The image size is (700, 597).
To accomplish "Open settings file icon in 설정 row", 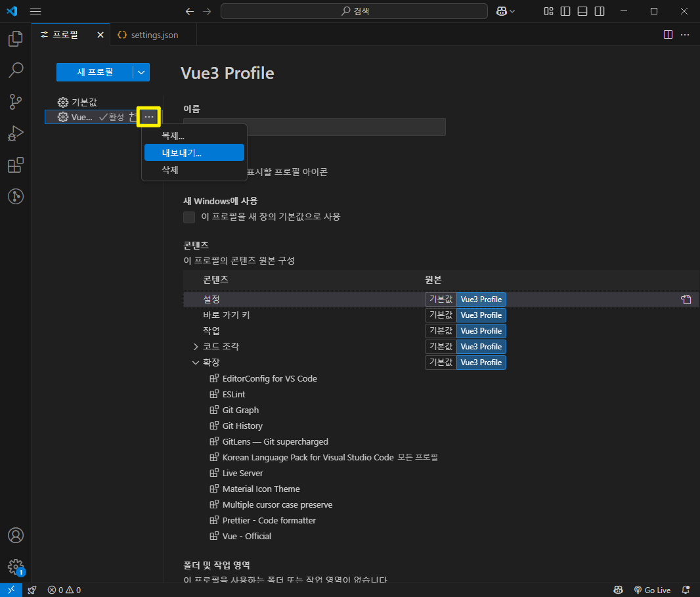I will (x=686, y=299).
